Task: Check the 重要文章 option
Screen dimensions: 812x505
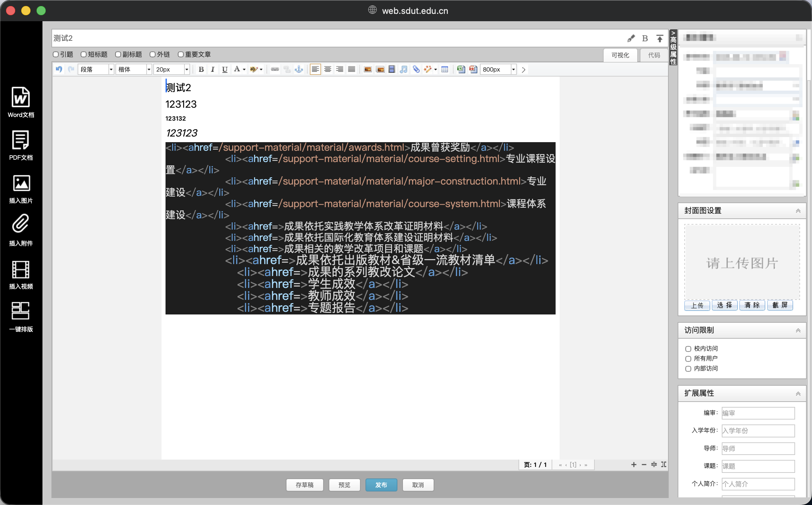Action: (181, 54)
